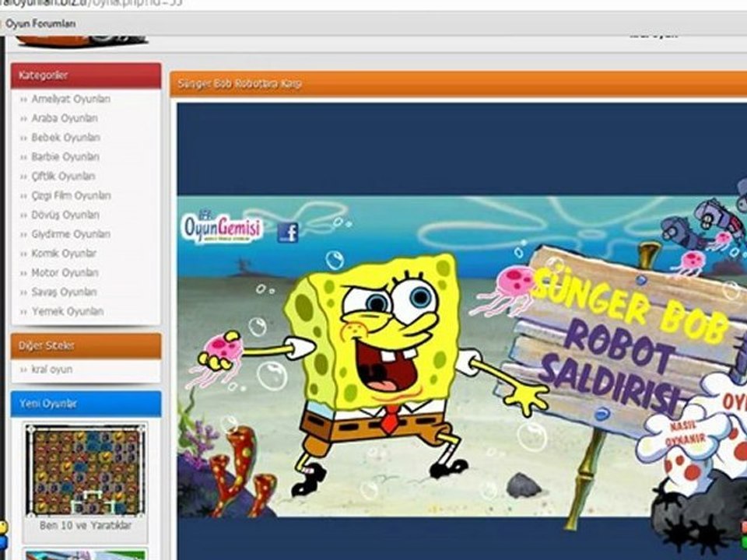This screenshot has width=747, height=560.
Task: Click the Yeni Oyunlar panel header
Action: click(x=86, y=404)
